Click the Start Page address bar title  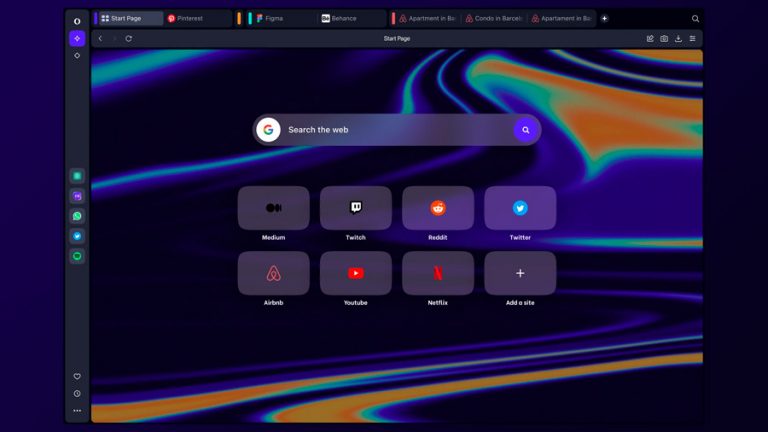pyautogui.click(x=397, y=38)
